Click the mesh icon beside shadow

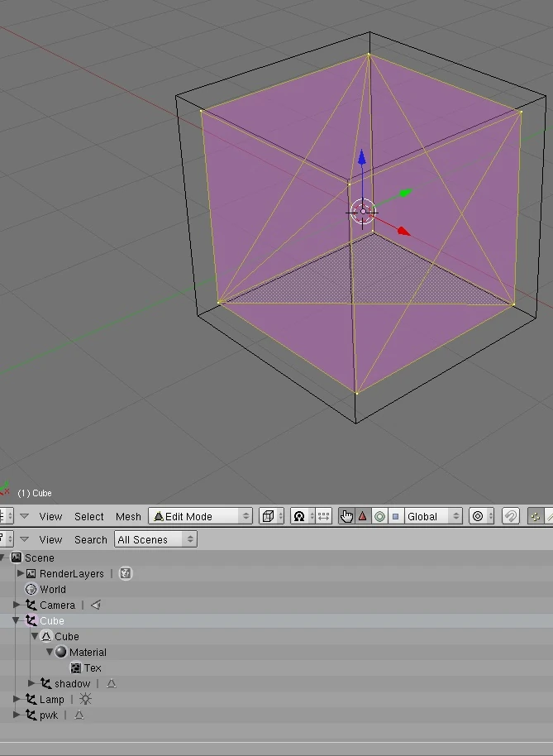tap(112, 683)
